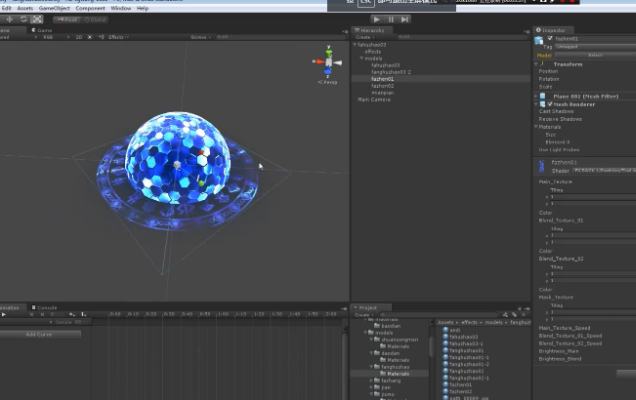Select the Move transform tool
This screenshot has width=636, height=400.
pos(9,19)
